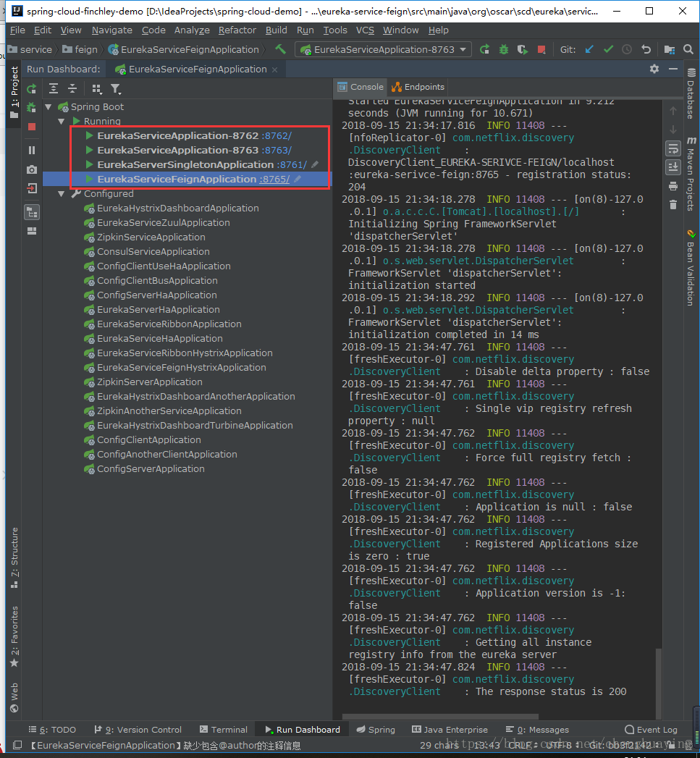Click Dump Threads camera icon
Image resolution: width=700 pixels, height=758 pixels.
(32, 169)
